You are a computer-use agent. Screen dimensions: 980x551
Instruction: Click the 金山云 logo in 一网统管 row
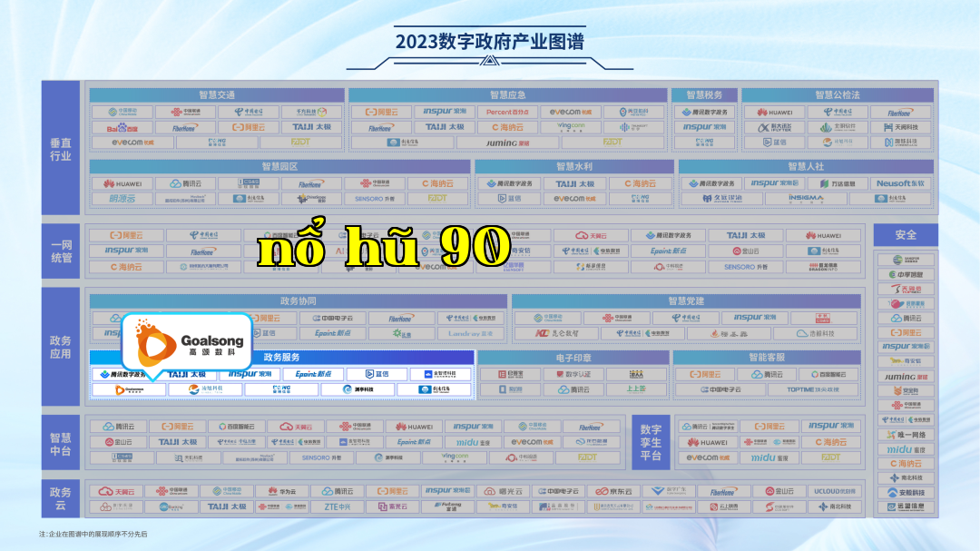(x=746, y=251)
